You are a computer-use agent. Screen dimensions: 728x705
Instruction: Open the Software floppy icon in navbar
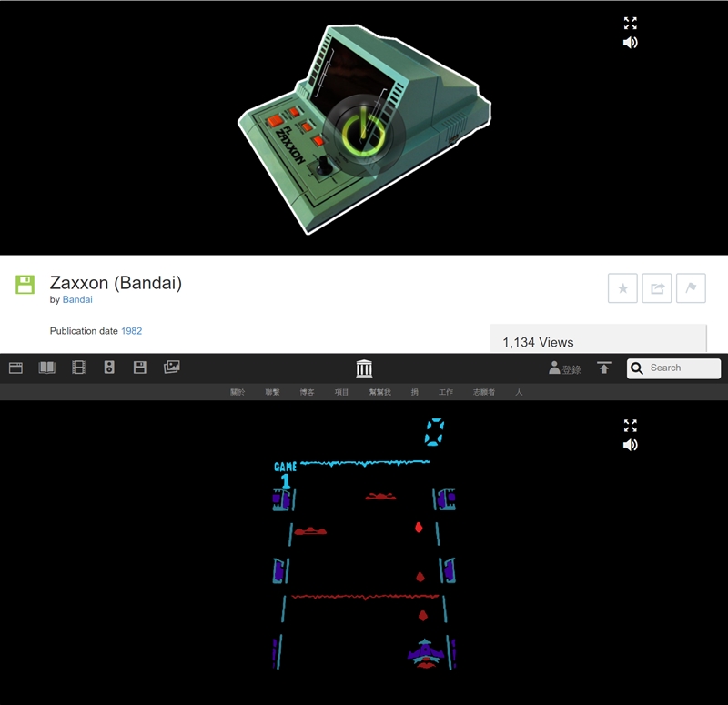tap(140, 368)
